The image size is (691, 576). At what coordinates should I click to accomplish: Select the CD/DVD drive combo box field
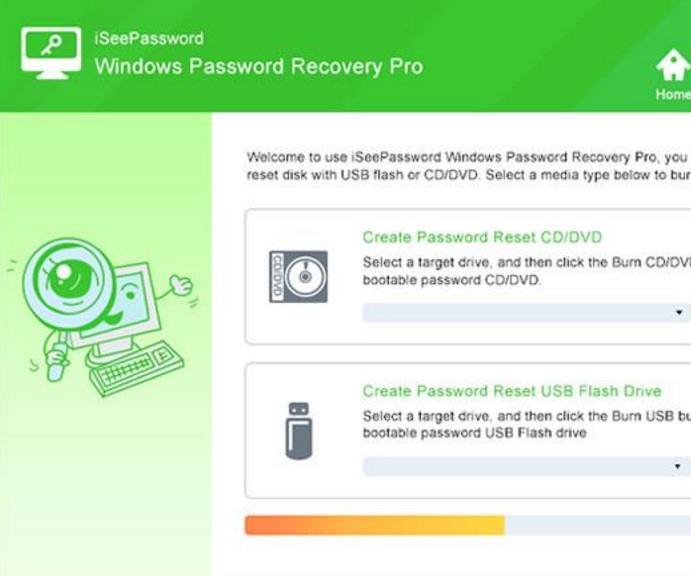click(527, 312)
